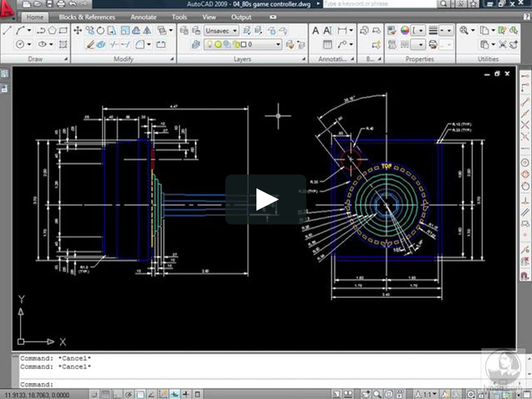The image size is (532, 399).
Task: Toggle Ortho mode in status bar
Action: pos(117,394)
